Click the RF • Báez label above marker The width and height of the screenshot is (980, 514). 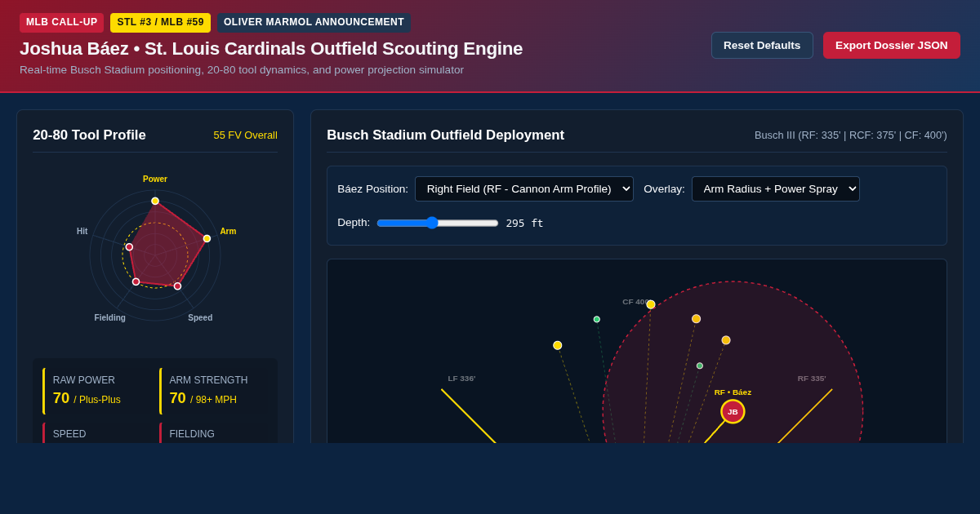point(733,392)
